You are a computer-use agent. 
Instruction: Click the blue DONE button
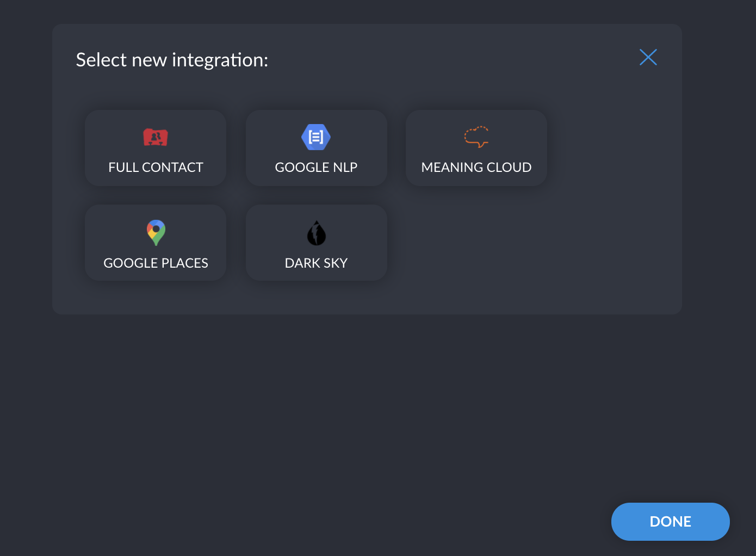point(671,522)
